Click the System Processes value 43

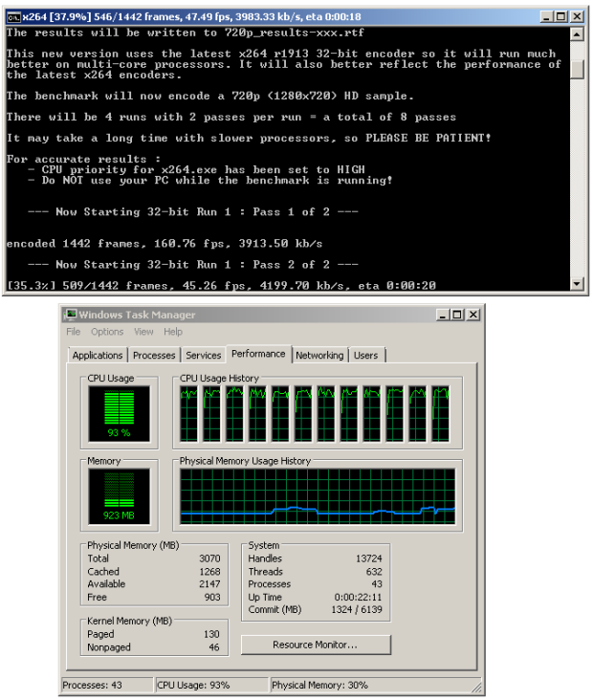[x=377, y=584]
